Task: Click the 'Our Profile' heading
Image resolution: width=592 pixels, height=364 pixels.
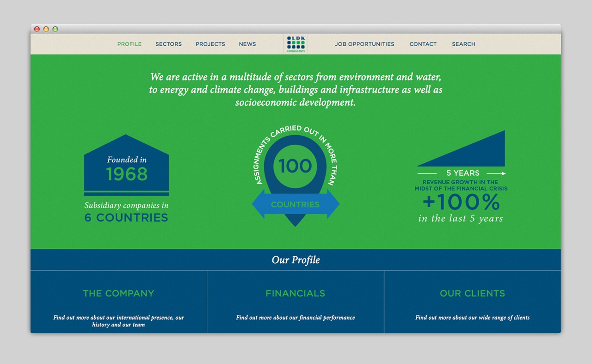Action: click(296, 260)
